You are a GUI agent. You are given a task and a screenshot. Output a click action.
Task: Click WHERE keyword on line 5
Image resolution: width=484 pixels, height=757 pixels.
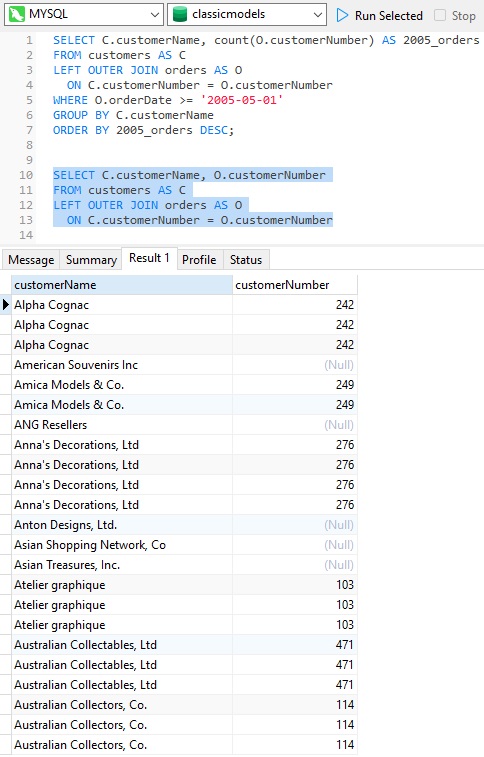coord(70,100)
